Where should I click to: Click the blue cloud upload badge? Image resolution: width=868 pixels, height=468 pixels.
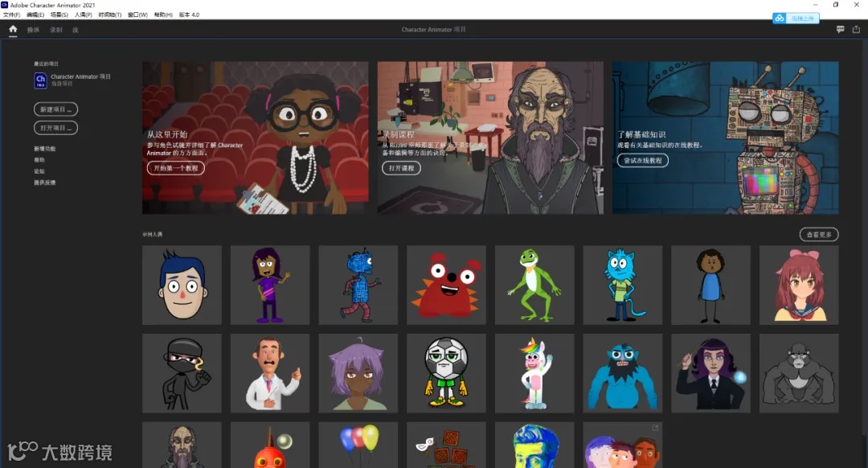coord(796,18)
